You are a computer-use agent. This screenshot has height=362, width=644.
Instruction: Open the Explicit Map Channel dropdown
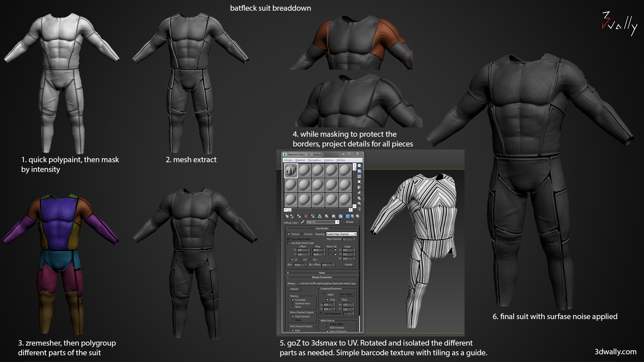point(341,234)
